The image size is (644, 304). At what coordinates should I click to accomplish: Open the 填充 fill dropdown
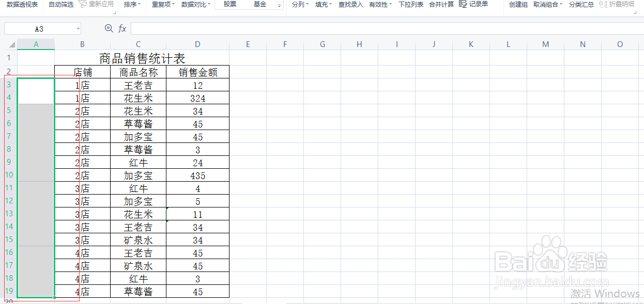(x=324, y=4)
